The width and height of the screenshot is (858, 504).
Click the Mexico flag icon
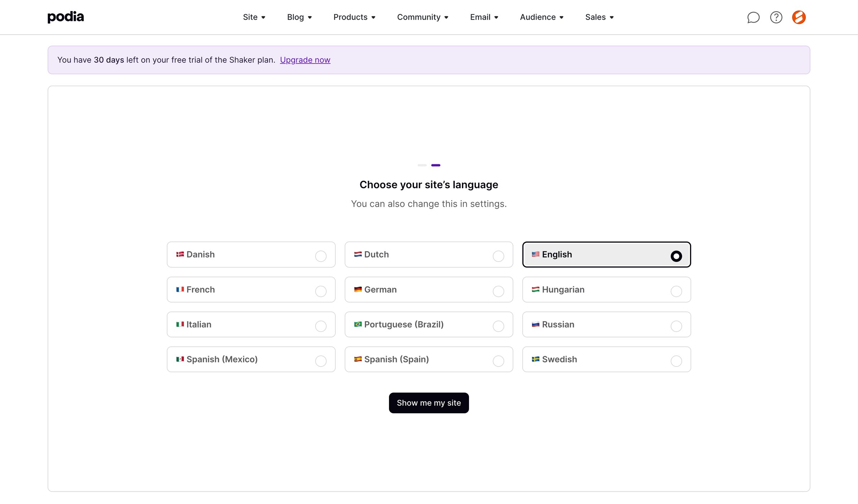pos(180,359)
